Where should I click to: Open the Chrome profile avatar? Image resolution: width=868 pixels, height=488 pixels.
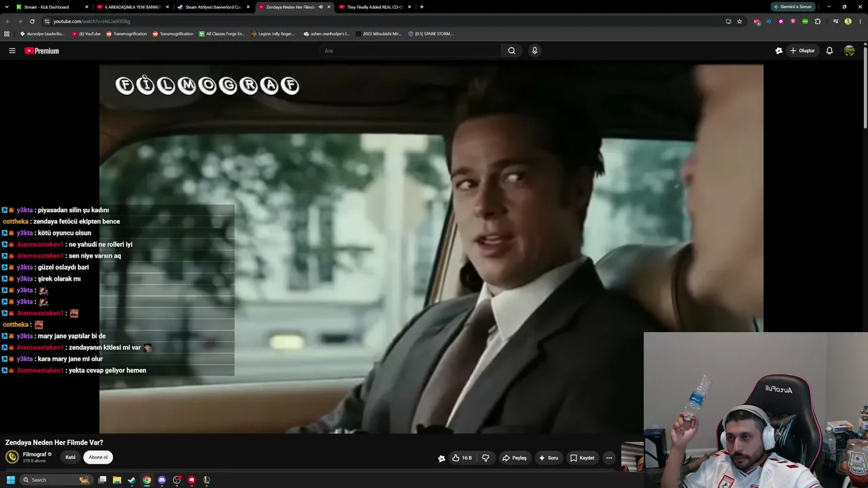click(x=848, y=21)
